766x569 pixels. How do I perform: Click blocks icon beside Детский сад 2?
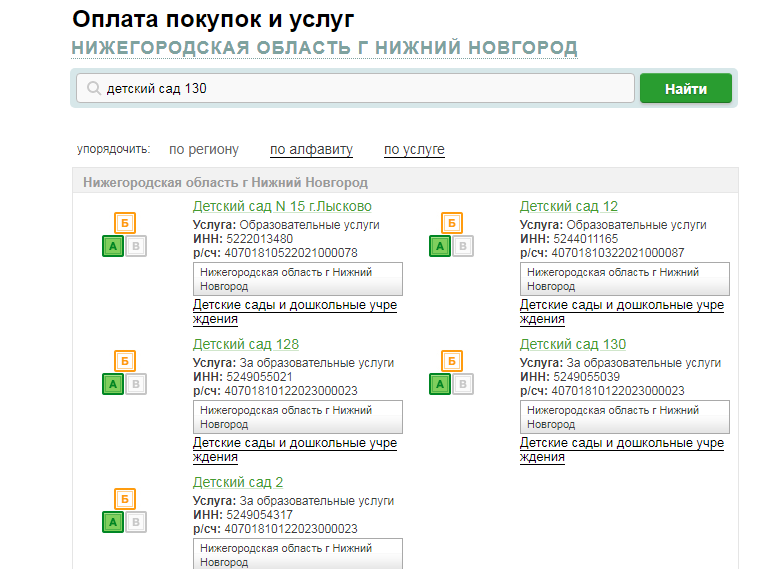pyautogui.click(x=125, y=511)
